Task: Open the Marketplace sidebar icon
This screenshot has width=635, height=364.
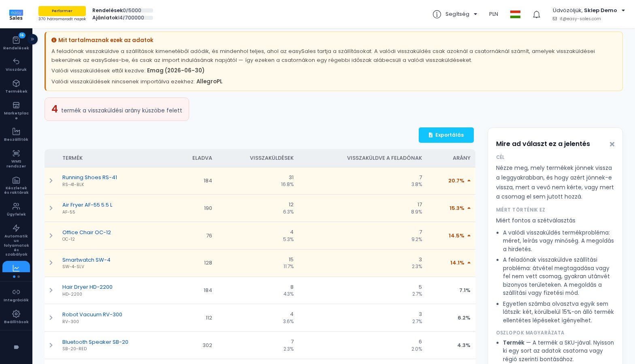Action: (16, 105)
